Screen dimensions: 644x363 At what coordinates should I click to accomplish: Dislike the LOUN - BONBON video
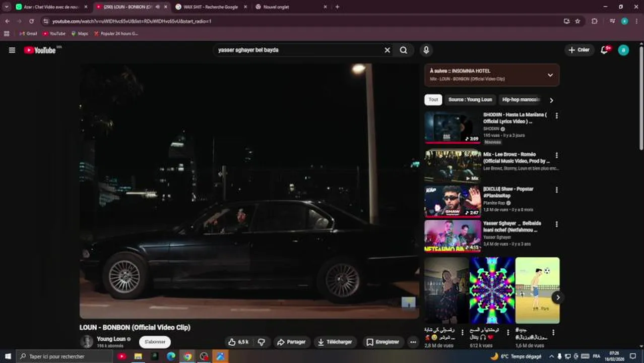(x=261, y=342)
